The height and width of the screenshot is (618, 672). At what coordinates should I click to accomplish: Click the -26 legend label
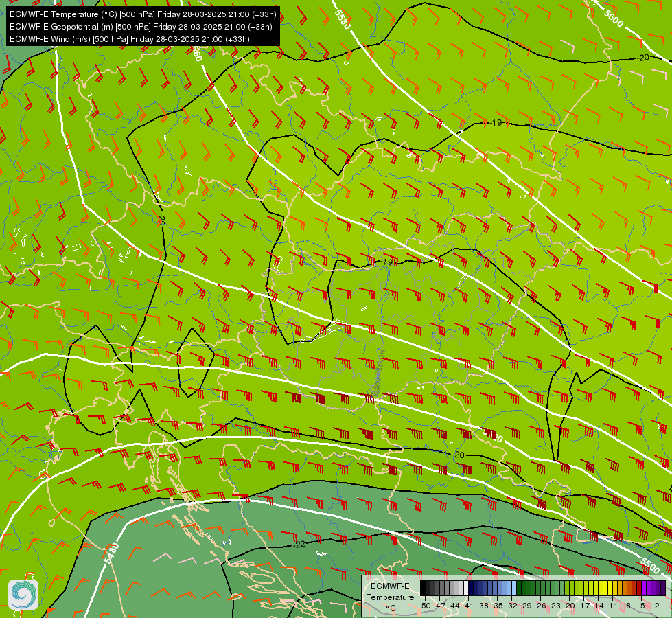(x=541, y=606)
